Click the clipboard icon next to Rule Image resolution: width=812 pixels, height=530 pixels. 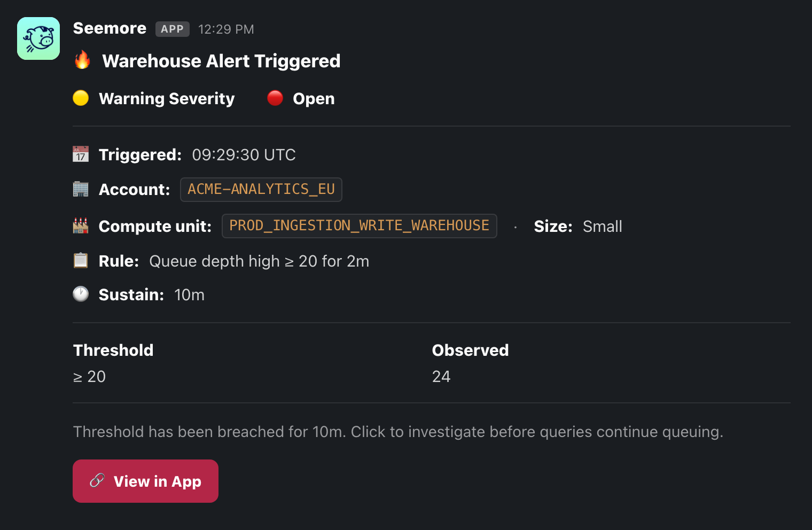tap(81, 261)
